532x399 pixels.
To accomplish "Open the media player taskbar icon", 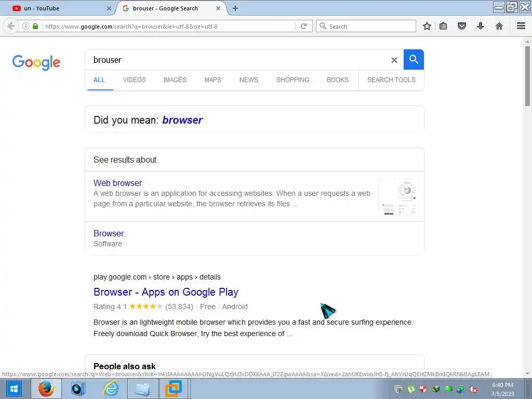I will coord(78,389).
